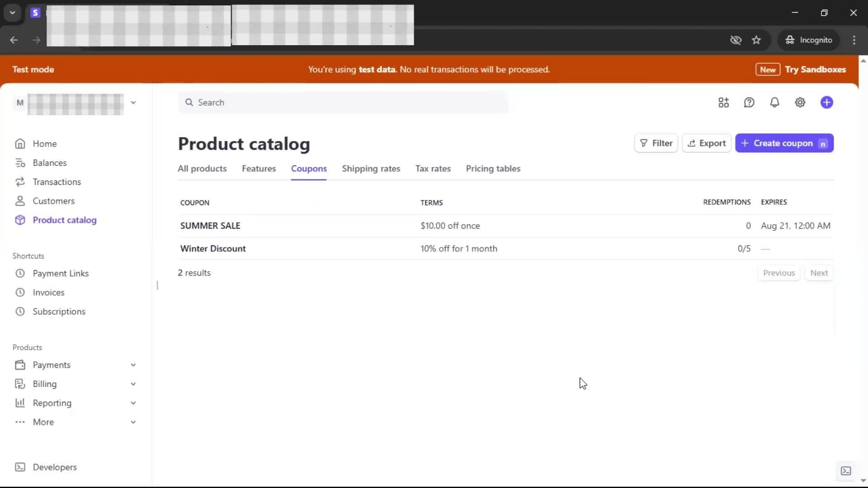Open the Filter options
The height and width of the screenshot is (488, 868).
tap(656, 143)
